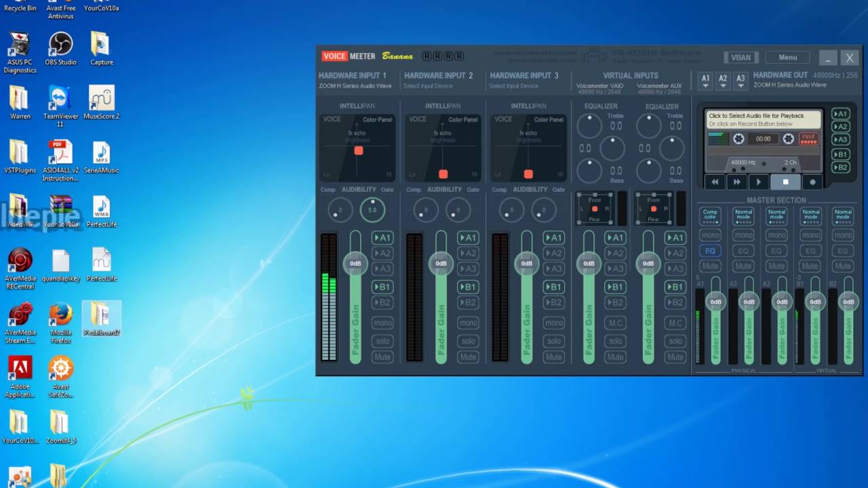Open Mozilla Firefox desktop shortcut
Screen dimensions: 868x488
point(60,323)
